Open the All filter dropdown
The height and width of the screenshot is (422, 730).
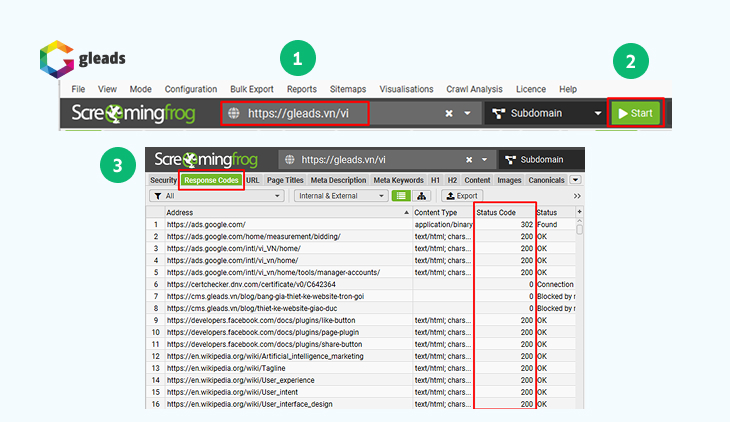(216, 196)
